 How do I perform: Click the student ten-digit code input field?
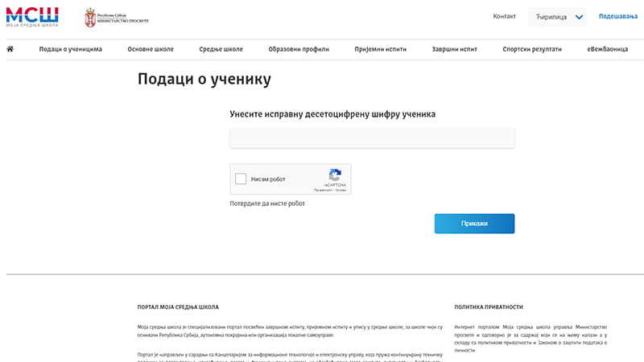pyautogui.click(x=372, y=138)
